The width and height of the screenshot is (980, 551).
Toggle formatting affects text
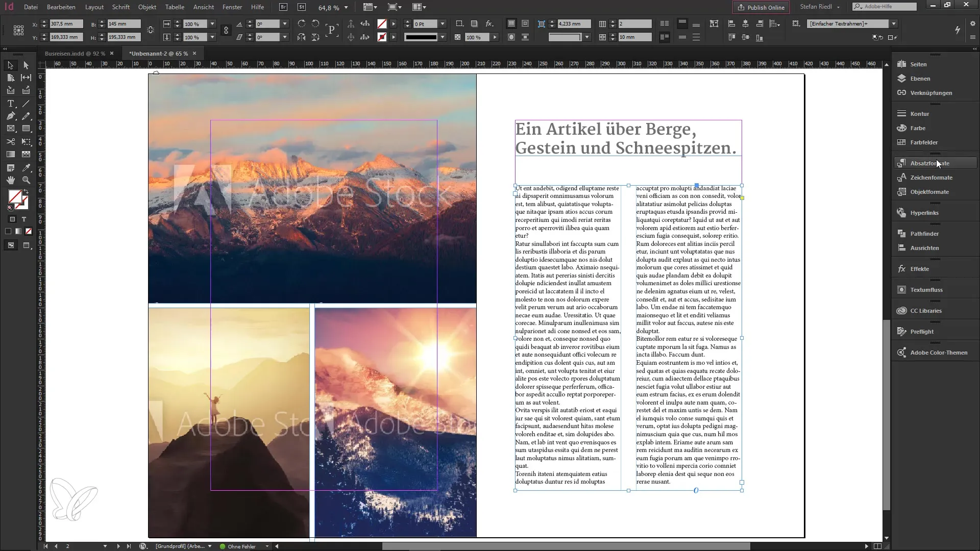point(24,219)
